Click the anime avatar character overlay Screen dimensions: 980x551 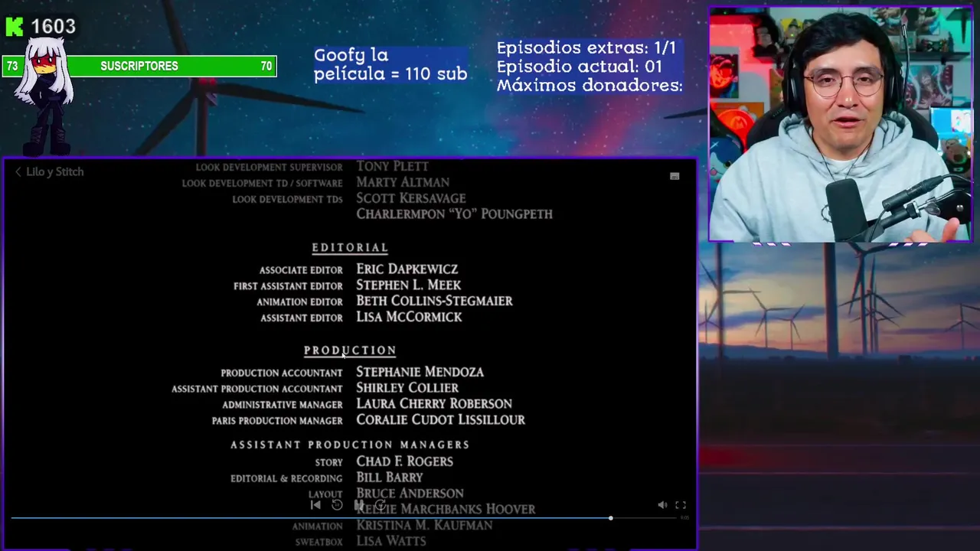pos(46,96)
